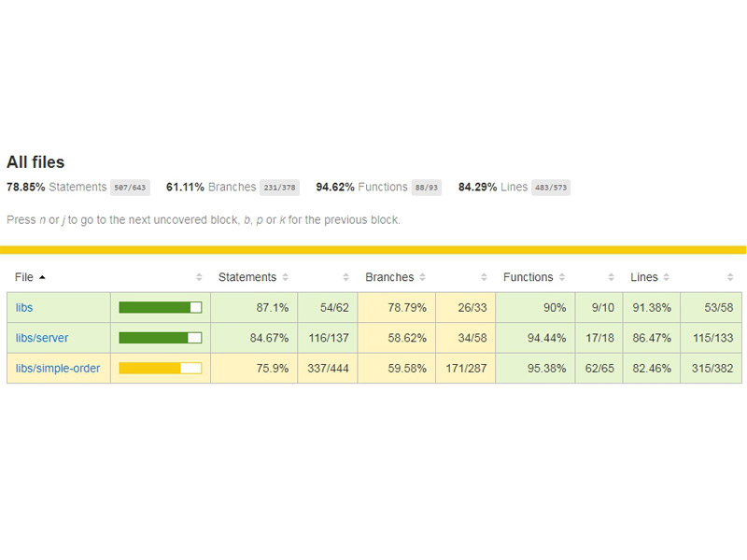The image size is (747, 560).
Task: Click sort arrows above the 26/33 branches count
Action: pos(484,277)
